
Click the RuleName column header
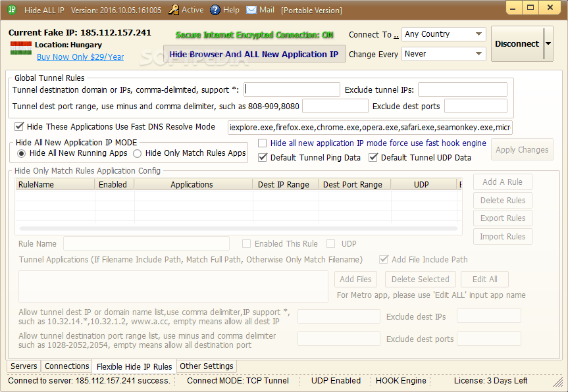(x=55, y=185)
